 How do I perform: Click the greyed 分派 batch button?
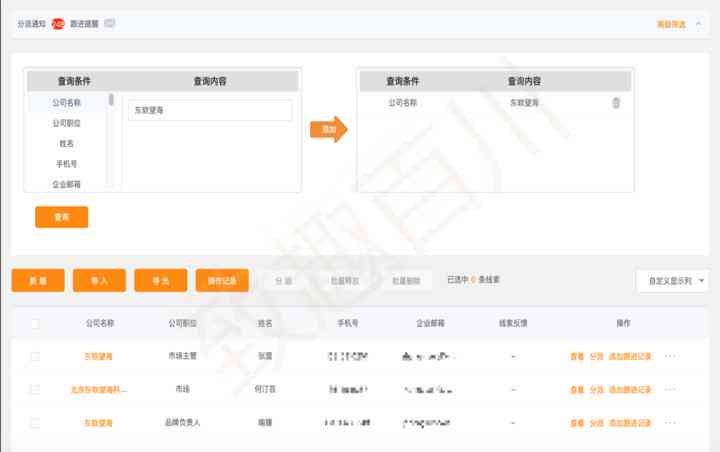pos(283,281)
